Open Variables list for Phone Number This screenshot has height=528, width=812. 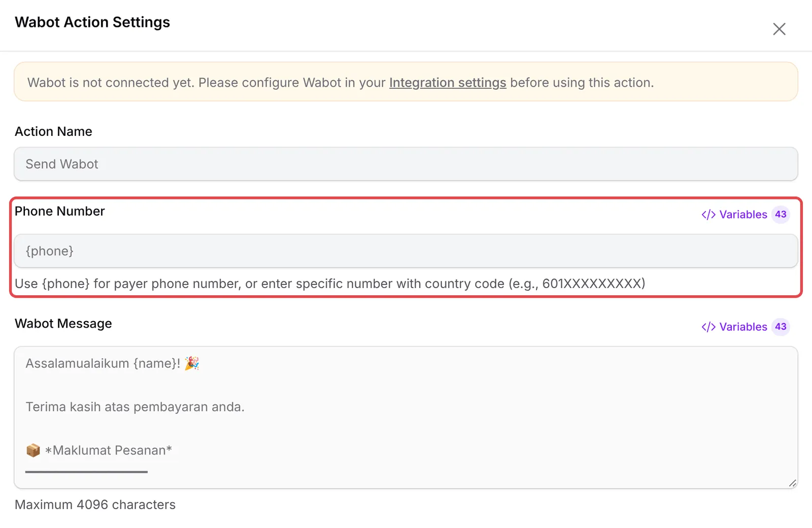745,215
